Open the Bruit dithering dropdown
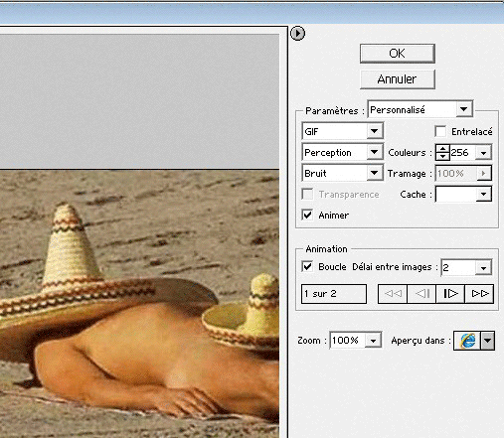Screen dimensions: 504x438 (x=343, y=173)
